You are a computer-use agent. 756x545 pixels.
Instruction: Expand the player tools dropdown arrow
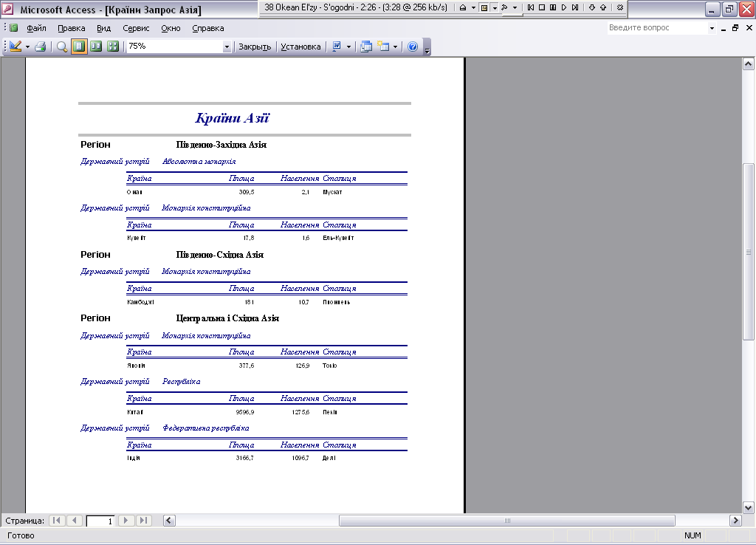tap(515, 7)
